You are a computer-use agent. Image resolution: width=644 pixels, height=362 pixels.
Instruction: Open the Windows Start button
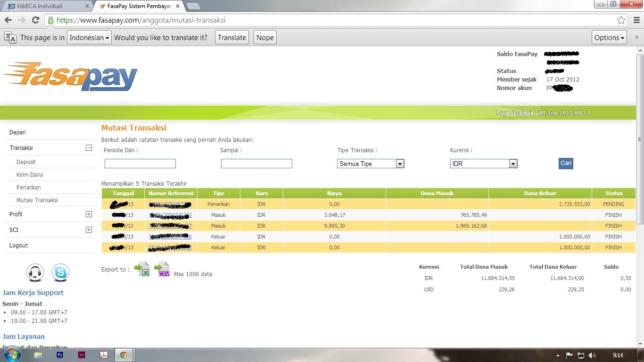pyautogui.click(x=12, y=355)
